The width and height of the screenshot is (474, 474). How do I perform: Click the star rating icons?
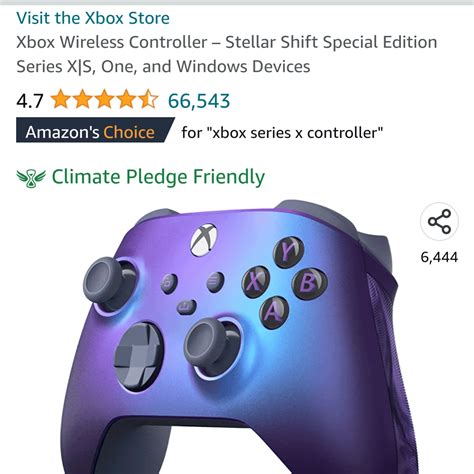104,99
